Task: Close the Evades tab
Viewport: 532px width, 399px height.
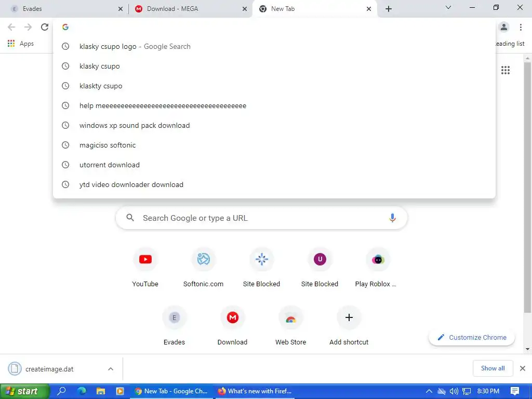Action: [x=121, y=9]
